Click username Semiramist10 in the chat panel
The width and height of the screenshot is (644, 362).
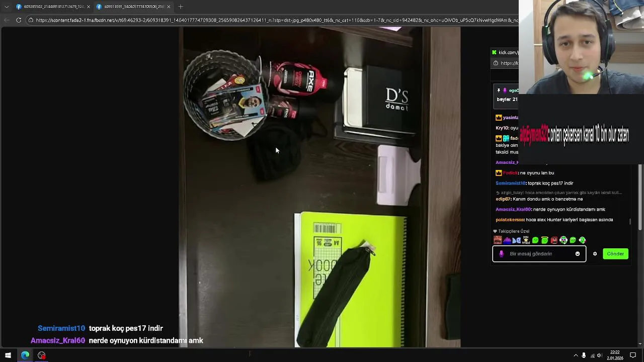(x=510, y=184)
